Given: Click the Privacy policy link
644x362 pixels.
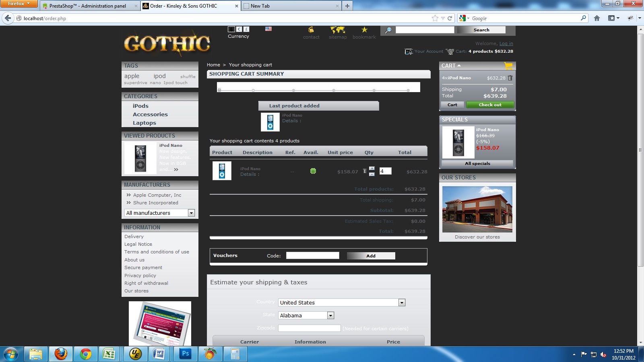Looking at the screenshot, I should 140,276.
